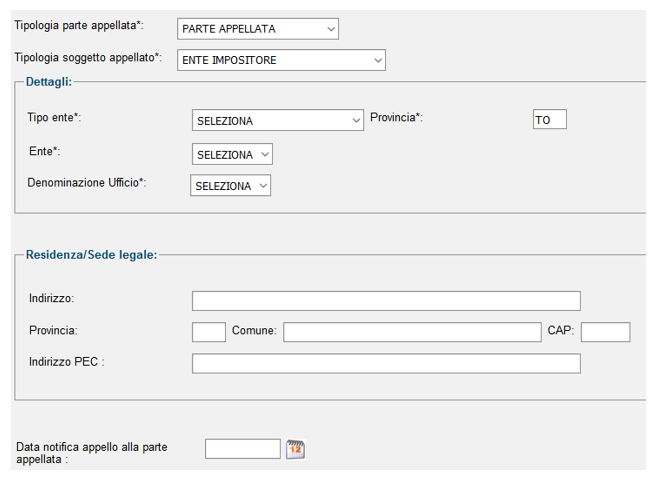Focus the Data notifica appello date field
Screen dimensions: 654x485
[243, 449]
